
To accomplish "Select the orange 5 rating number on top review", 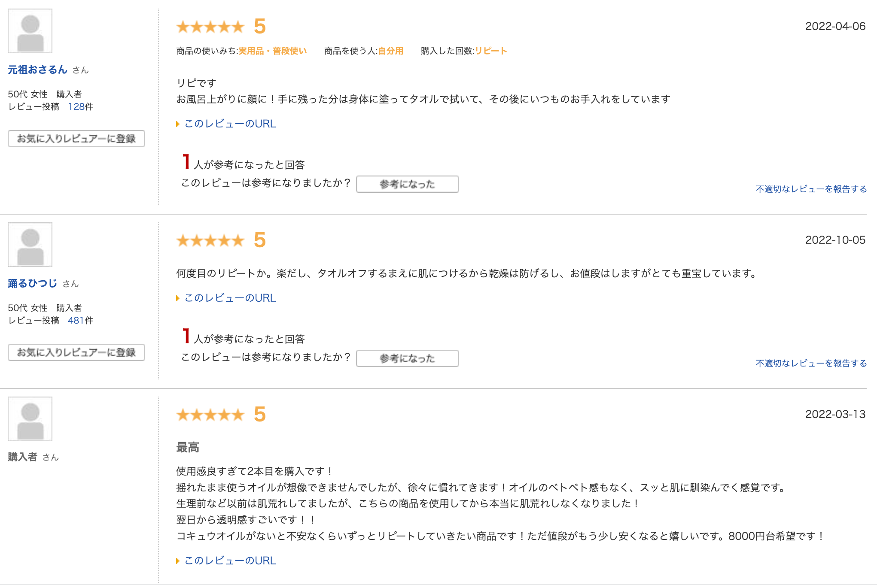I will (259, 27).
